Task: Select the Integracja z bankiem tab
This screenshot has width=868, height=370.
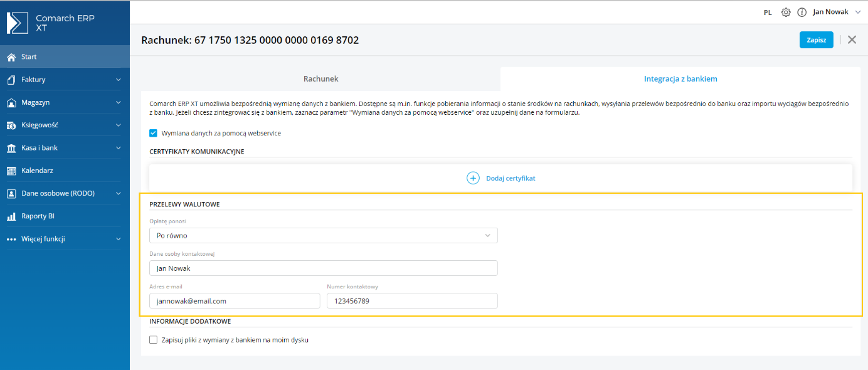Action: (x=680, y=79)
